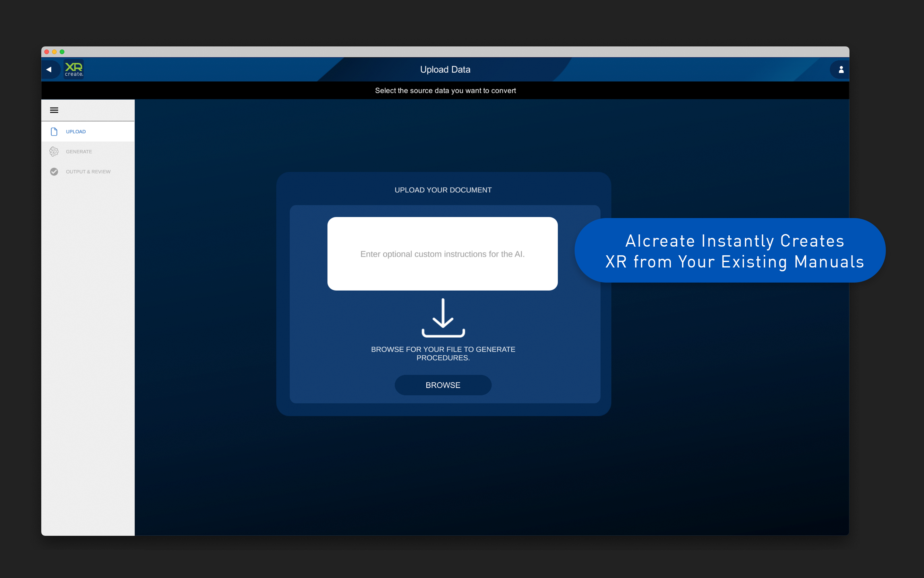This screenshot has height=578, width=924.
Task: Focus the custom AI instructions field
Action: [x=442, y=254]
